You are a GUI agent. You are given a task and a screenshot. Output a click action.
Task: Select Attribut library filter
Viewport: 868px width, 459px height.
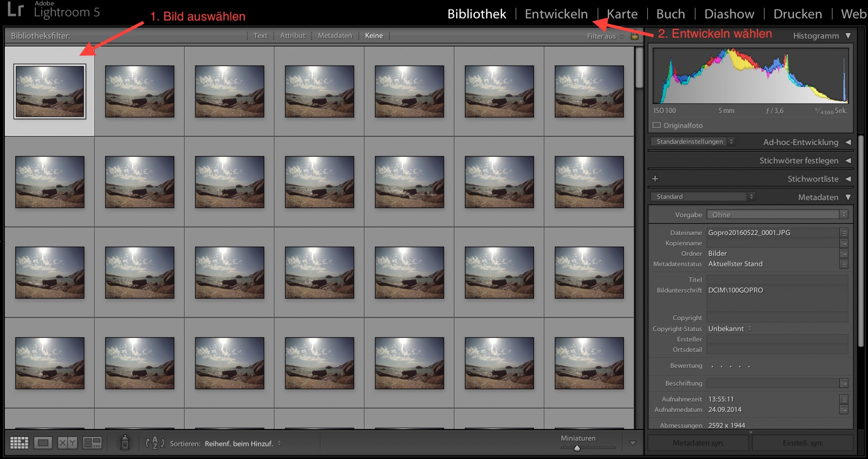[x=292, y=36]
